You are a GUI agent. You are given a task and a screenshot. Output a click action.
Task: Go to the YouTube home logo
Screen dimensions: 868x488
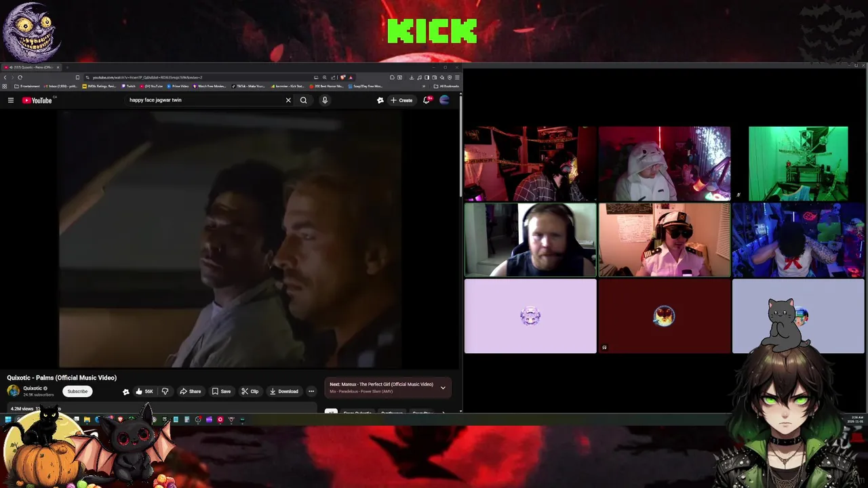point(37,100)
